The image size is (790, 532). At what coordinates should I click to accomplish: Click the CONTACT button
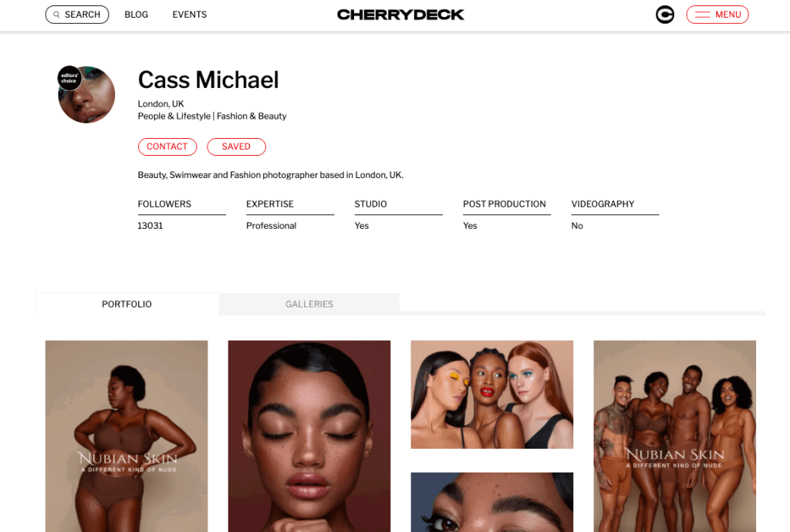coord(167,146)
